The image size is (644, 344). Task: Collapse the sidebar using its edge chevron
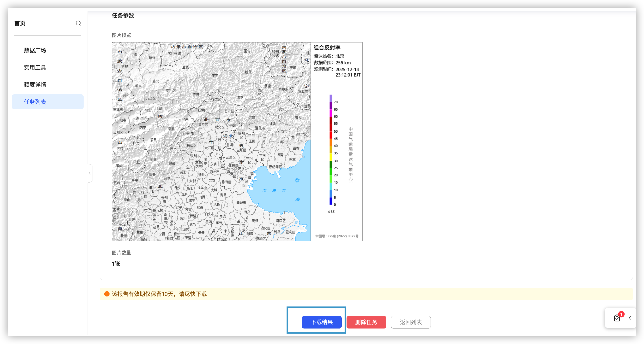point(90,173)
